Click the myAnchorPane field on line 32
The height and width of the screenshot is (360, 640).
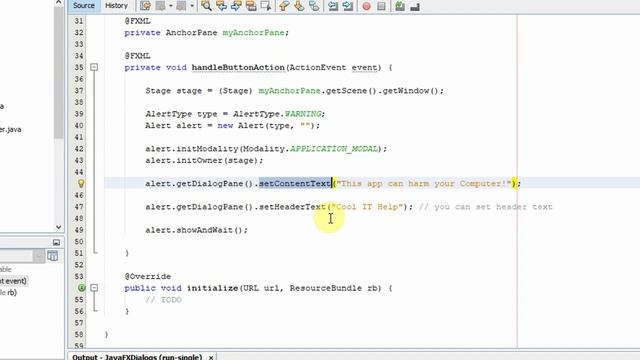[x=253, y=33]
